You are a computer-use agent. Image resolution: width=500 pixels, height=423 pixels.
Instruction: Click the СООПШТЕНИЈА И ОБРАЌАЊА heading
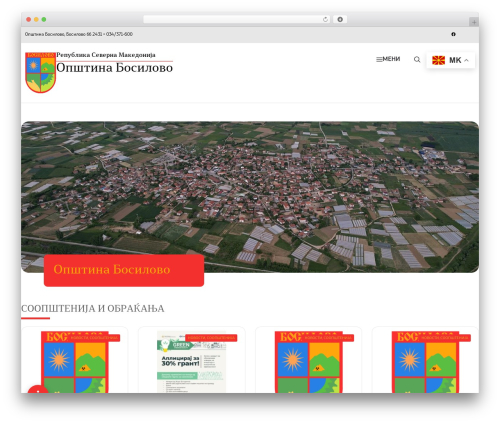point(93,309)
